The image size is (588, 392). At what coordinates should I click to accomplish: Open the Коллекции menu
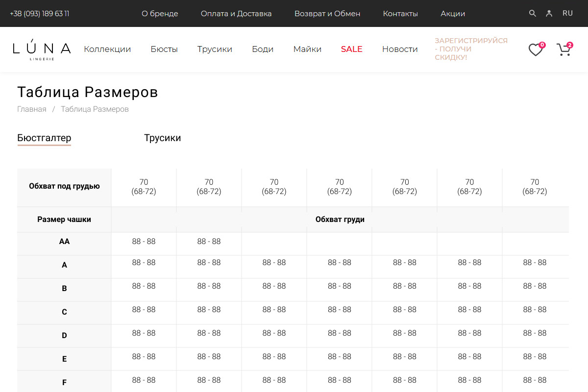107,49
